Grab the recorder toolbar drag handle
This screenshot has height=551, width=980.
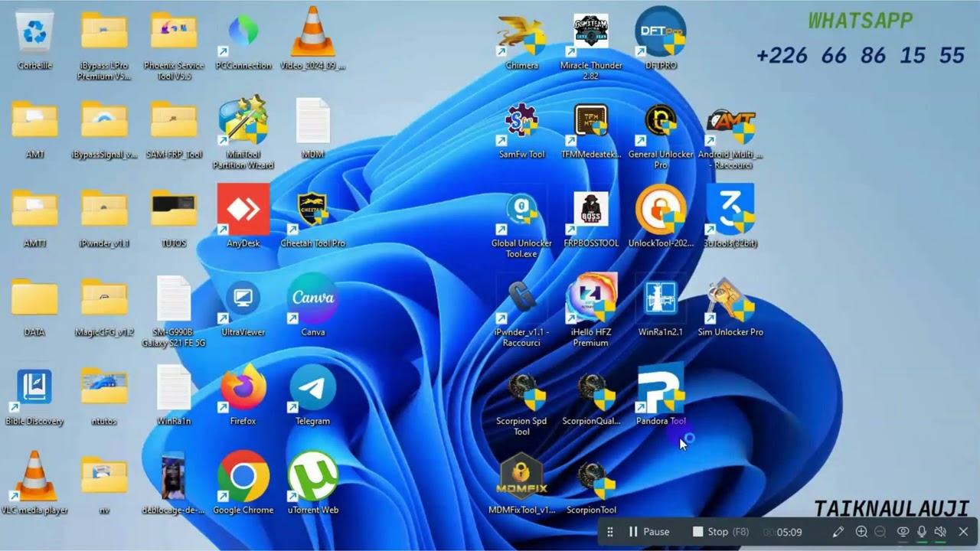click(x=609, y=532)
